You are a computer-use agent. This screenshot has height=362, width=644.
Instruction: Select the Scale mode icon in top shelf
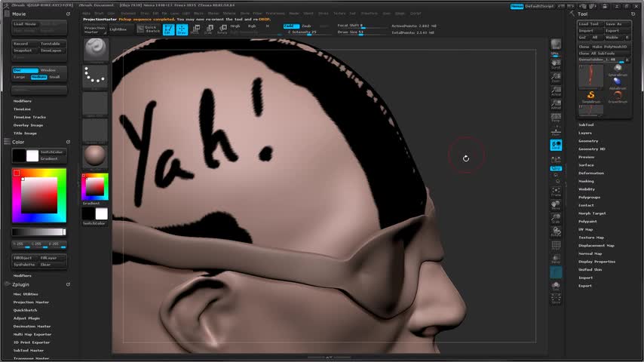[209, 29]
